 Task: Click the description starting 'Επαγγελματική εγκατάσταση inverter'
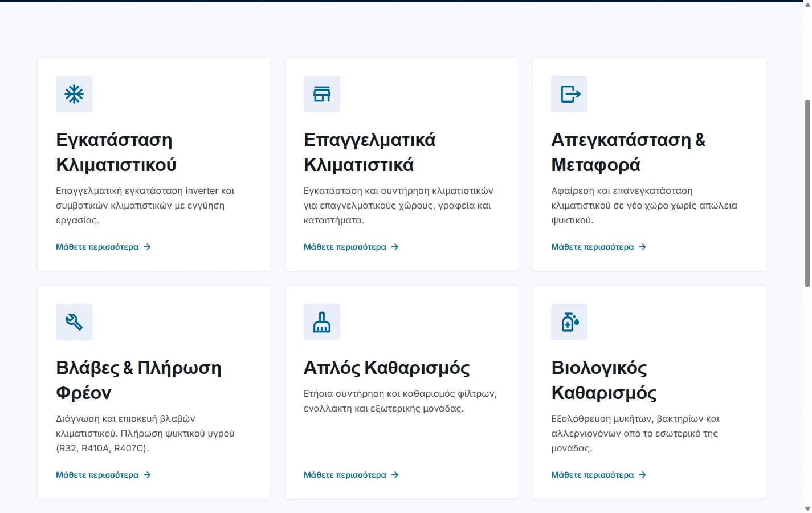pos(145,205)
